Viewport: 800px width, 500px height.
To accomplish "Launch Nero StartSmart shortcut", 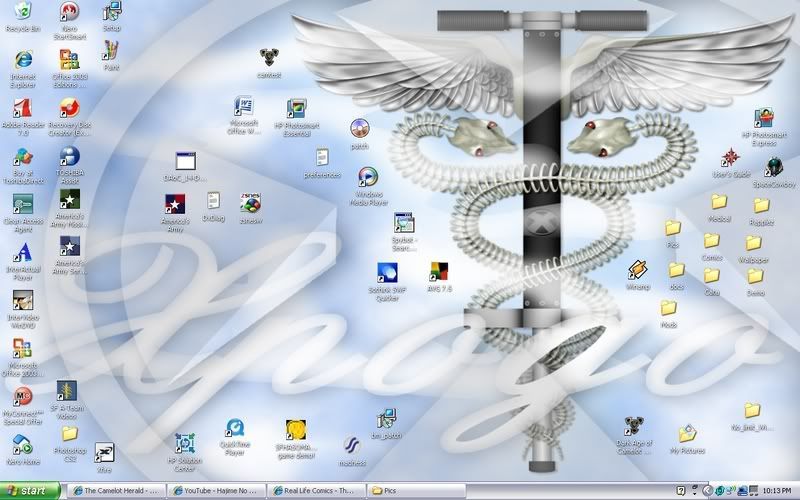I will pos(69,12).
